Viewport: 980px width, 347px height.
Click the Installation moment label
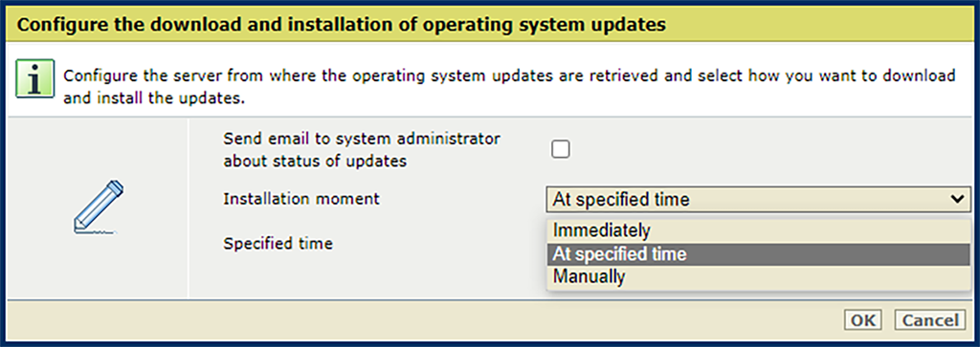tap(301, 199)
